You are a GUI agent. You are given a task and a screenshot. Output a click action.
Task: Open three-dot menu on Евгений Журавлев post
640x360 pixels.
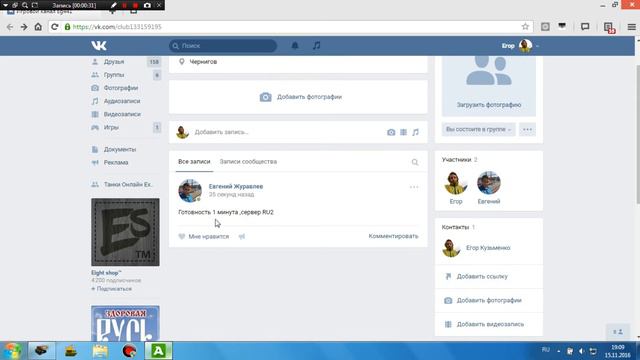(x=414, y=187)
